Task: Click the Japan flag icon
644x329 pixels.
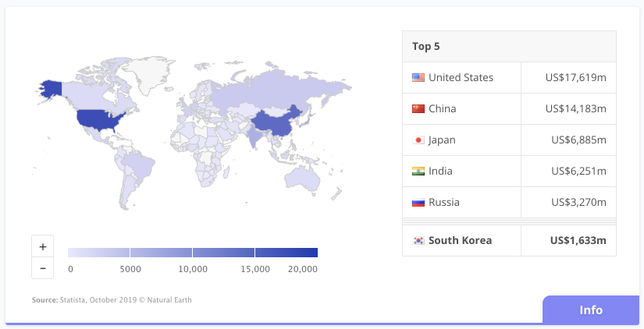Action: (418, 140)
